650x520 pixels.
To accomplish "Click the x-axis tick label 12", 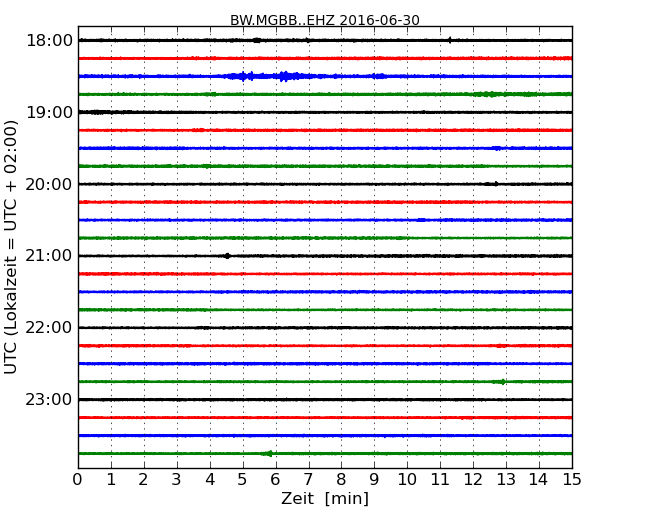I will (x=473, y=480).
